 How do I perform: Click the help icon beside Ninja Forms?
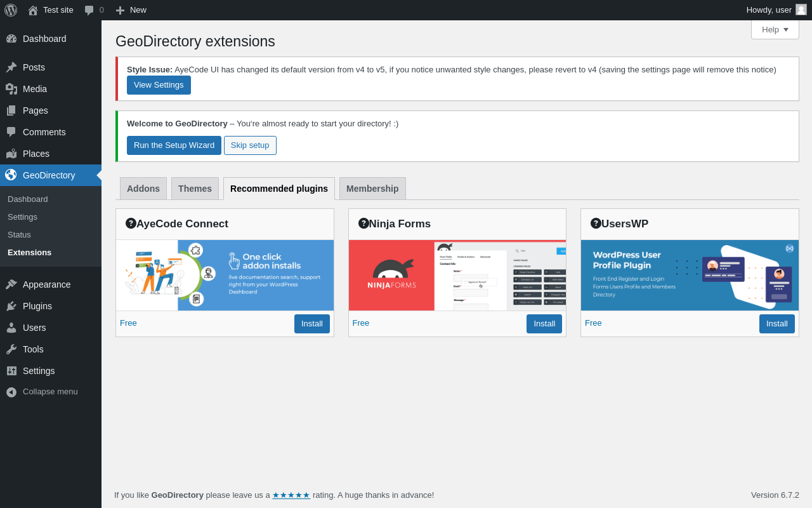click(x=363, y=224)
